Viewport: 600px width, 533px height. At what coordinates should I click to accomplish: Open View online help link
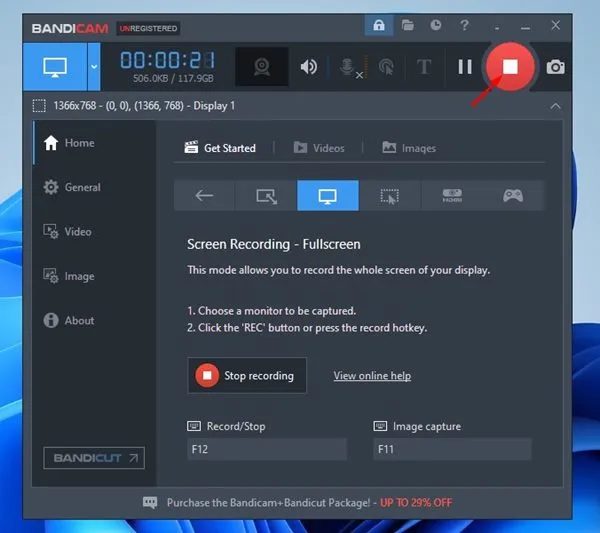pos(372,376)
